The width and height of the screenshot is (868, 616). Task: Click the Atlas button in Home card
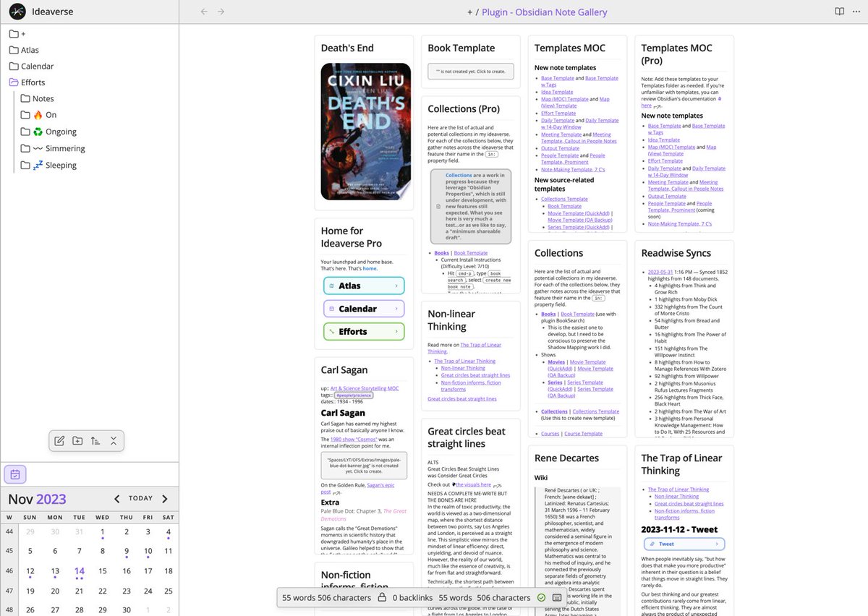(364, 286)
